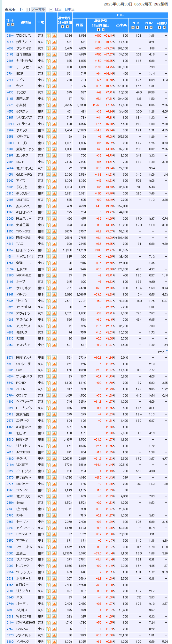This screenshot has width=172, height=644.
Task: Open book icon for アステリア row
Action: pos(49,345)
